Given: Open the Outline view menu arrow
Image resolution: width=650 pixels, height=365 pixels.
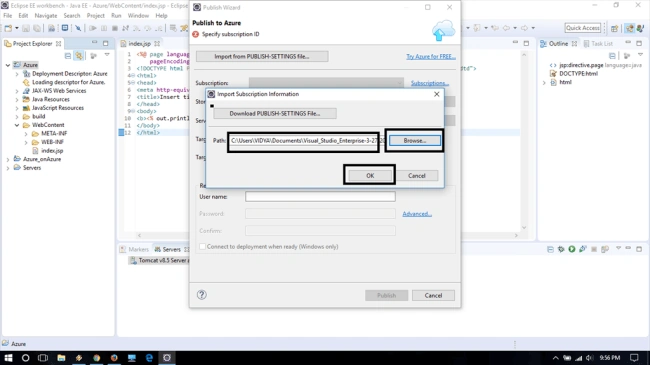Looking at the screenshot, I should point(641,55).
